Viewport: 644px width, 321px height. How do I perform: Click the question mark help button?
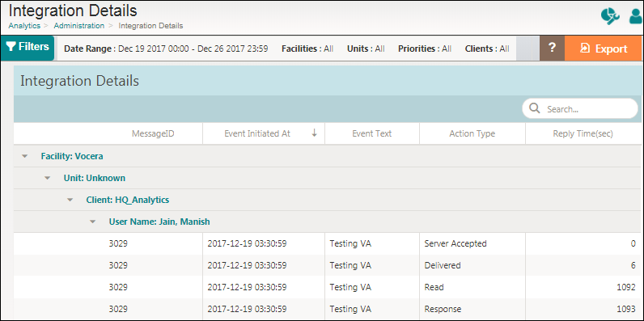[552, 49]
